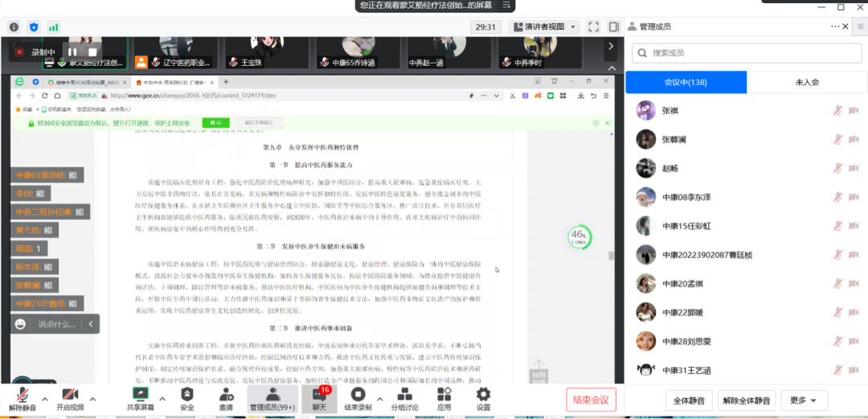The width and height of the screenshot is (868, 419).
Task: Toggle microphone for member 中康31王艺涵
Action: point(838,370)
